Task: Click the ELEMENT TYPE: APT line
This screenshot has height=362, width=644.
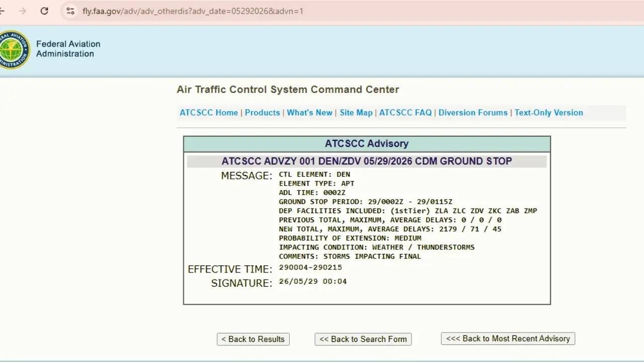Action: [x=316, y=184]
